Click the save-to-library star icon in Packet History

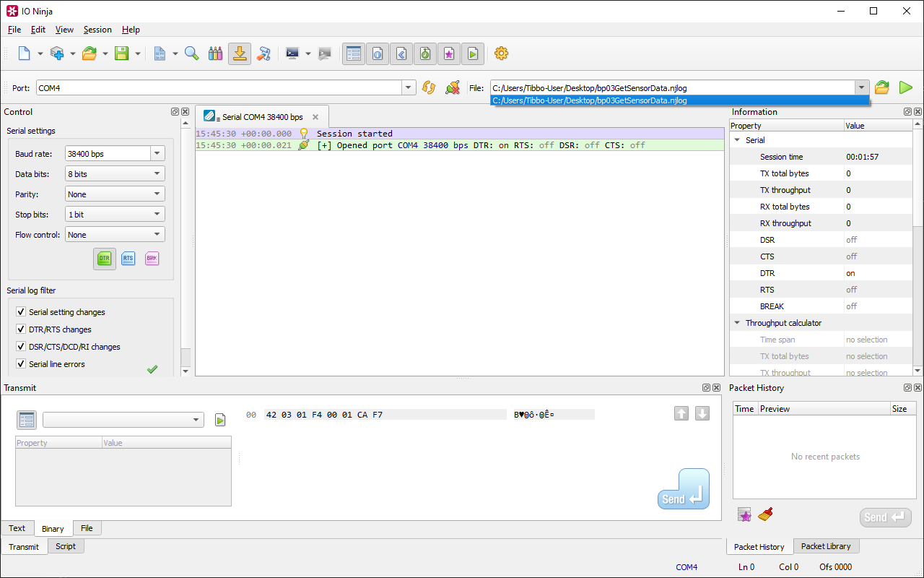coord(745,514)
